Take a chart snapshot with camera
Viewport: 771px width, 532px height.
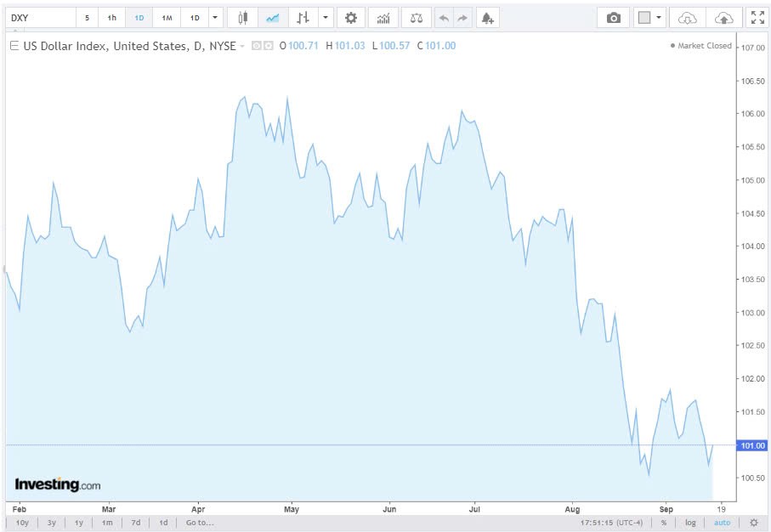point(614,18)
